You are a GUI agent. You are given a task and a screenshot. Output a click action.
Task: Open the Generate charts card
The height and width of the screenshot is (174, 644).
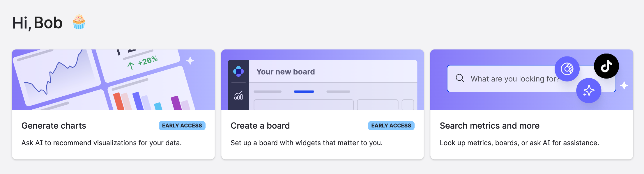114,134
